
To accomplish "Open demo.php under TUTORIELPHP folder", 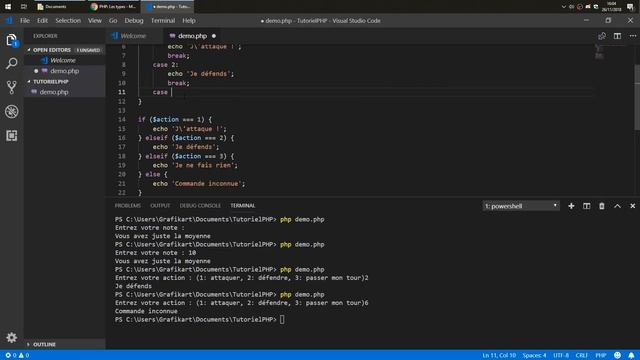I will pyautogui.click(x=64, y=92).
